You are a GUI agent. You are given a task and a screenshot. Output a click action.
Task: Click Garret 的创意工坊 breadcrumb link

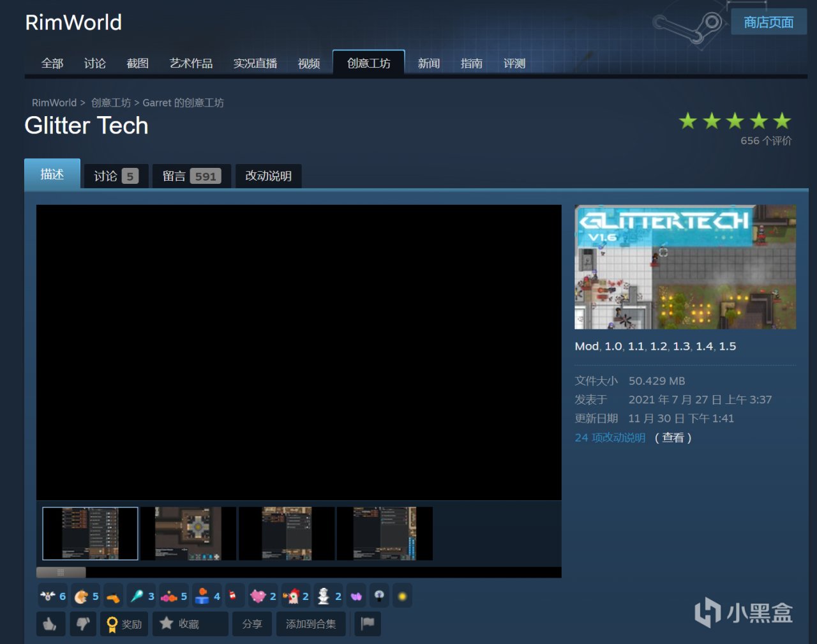click(183, 103)
